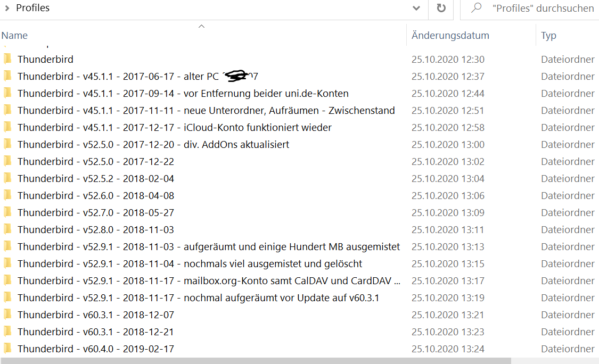The height and width of the screenshot is (364, 599).
Task: Click the folder icon for v60.3.1 2018-12-07
Action: coord(7,315)
